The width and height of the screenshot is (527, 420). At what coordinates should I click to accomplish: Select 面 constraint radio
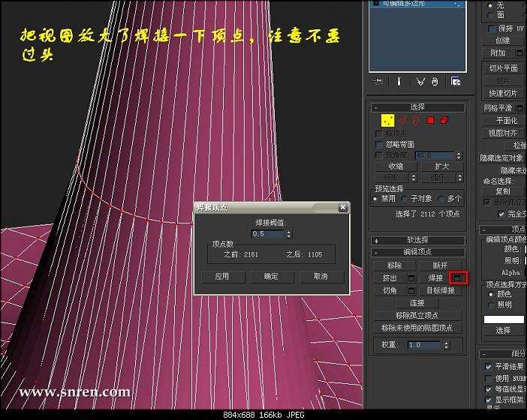490,15
